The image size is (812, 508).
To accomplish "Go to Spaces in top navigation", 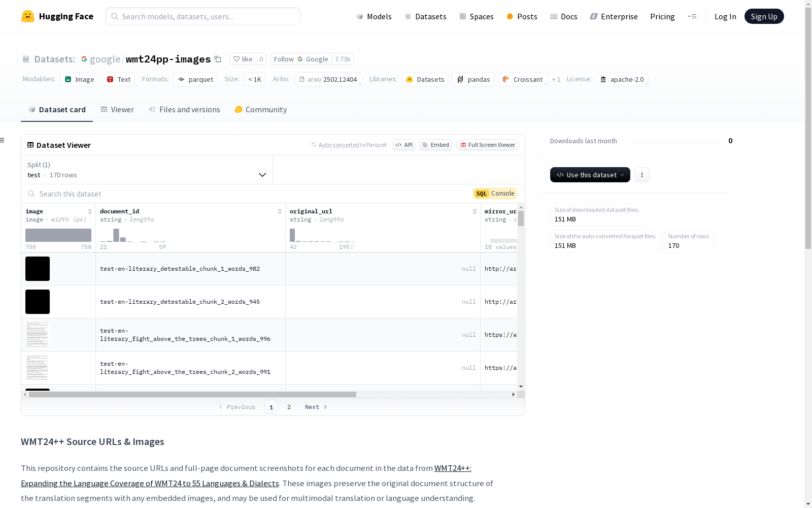I will point(477,16).
